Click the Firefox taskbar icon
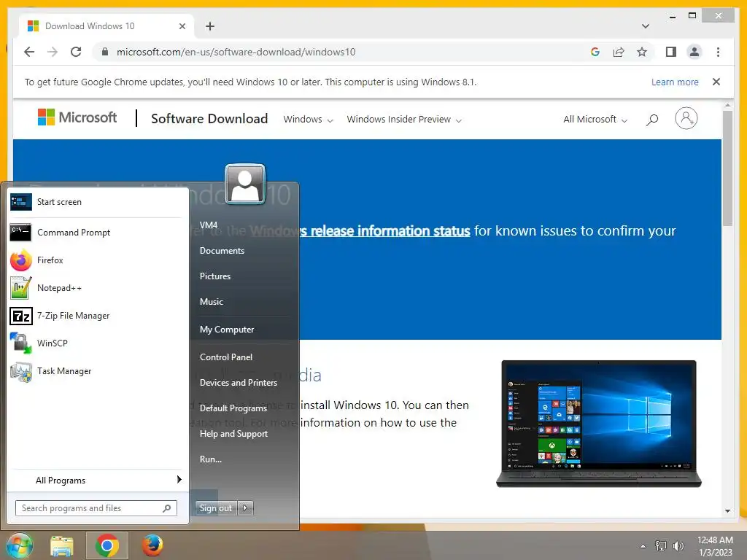The height and width of the screenshot is (560, 747). pos(152,545)
